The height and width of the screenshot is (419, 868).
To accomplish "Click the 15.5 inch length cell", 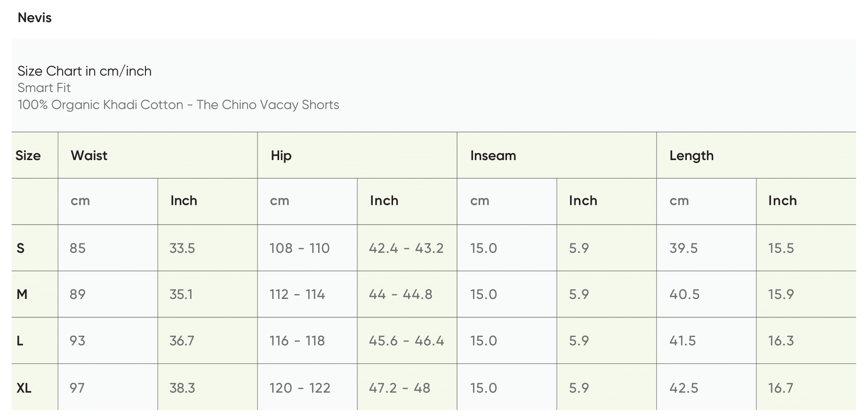I will click(x=781, y=249).
